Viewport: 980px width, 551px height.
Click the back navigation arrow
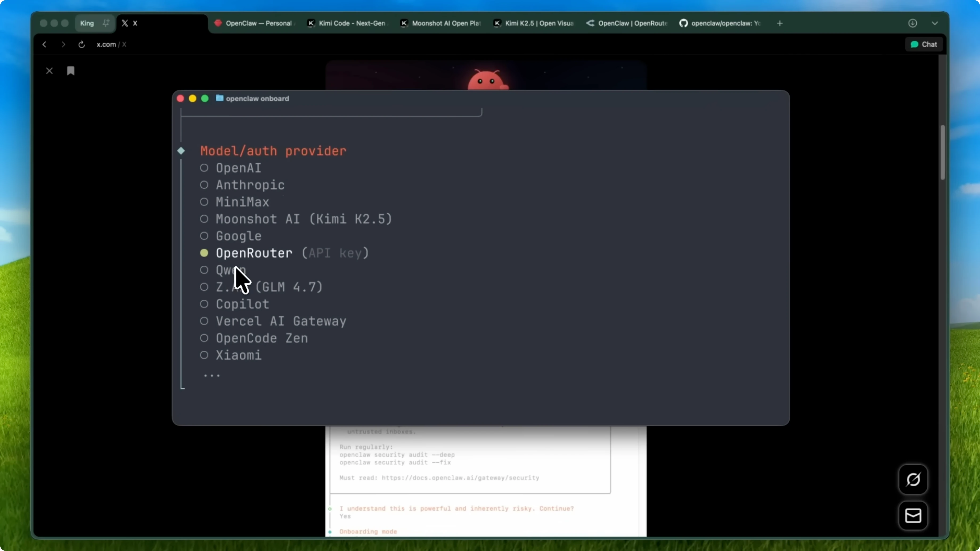pos(44,44)
